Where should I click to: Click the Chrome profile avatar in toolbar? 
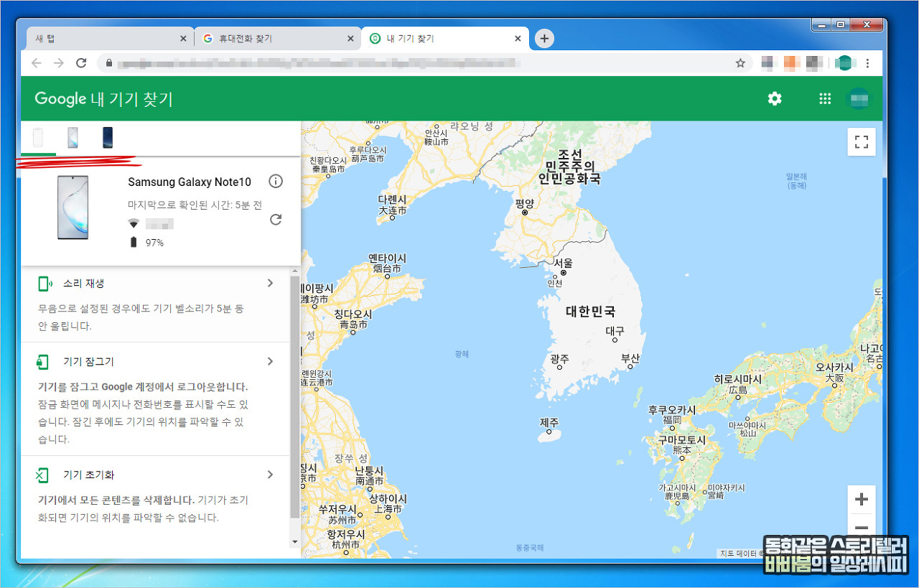(x=845, y=63)
